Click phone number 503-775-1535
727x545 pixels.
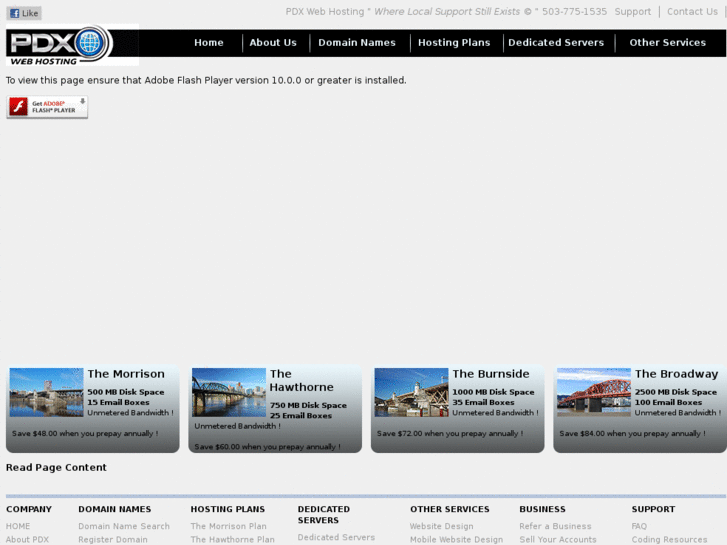pos(574,12)
